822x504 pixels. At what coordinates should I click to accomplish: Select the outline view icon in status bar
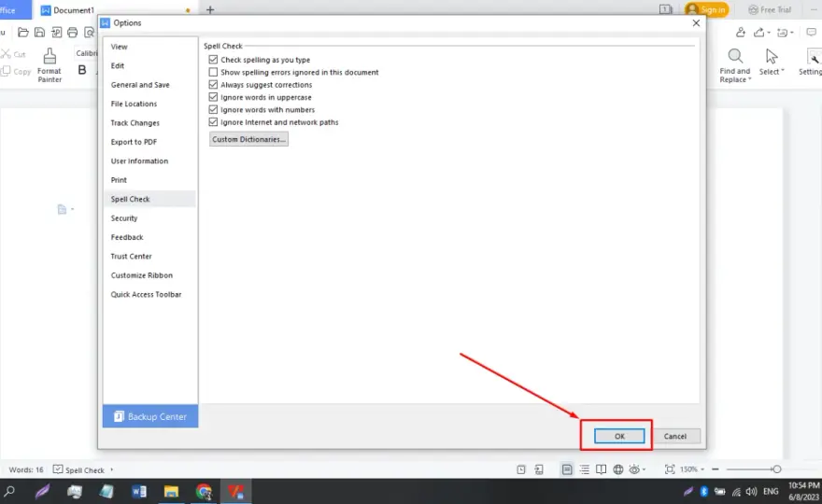point(584,469)
